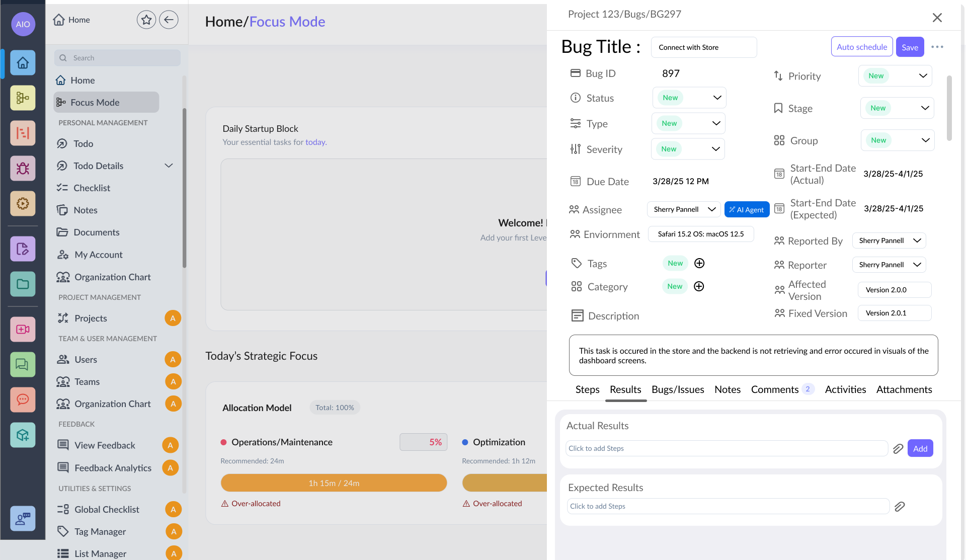Click attachment paperclip in Actual Results
966x560 pixels.
point(898,449)
